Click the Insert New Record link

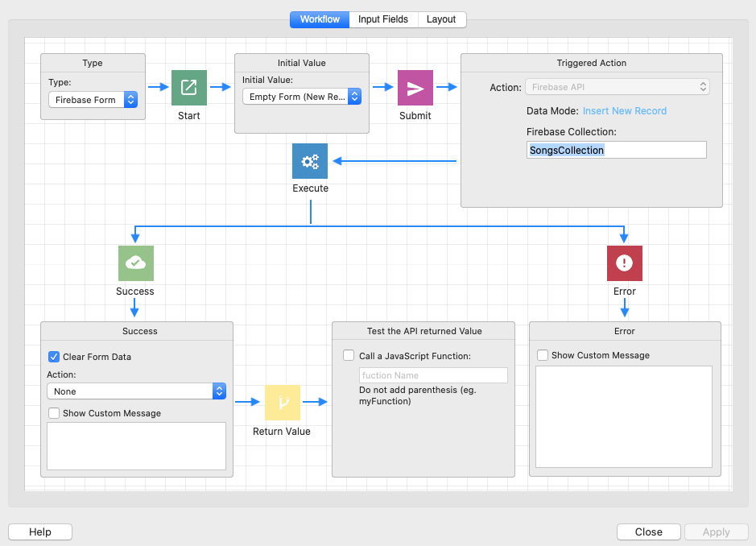(x=625, y=111)
